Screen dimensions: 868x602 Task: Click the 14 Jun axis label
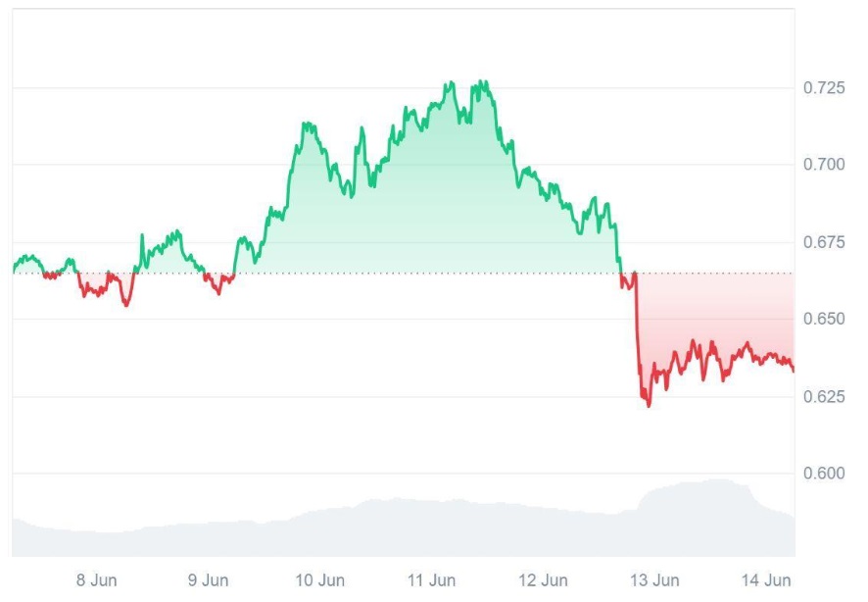click(766, 580)
